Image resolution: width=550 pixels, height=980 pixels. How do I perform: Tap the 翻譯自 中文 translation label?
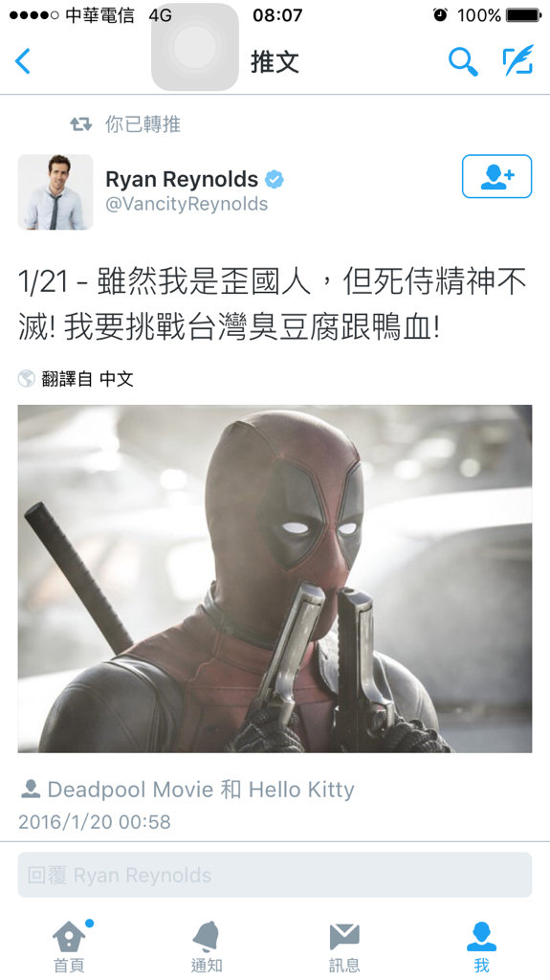pyautogui.click(x=87, y=379)
